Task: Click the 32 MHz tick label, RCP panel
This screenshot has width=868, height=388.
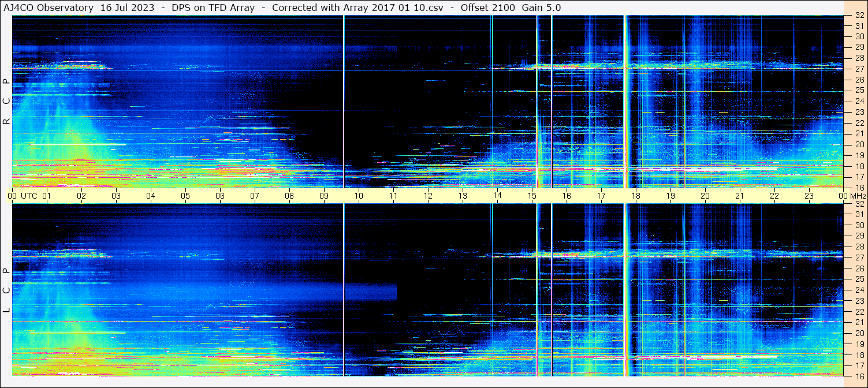Action: 859,16
